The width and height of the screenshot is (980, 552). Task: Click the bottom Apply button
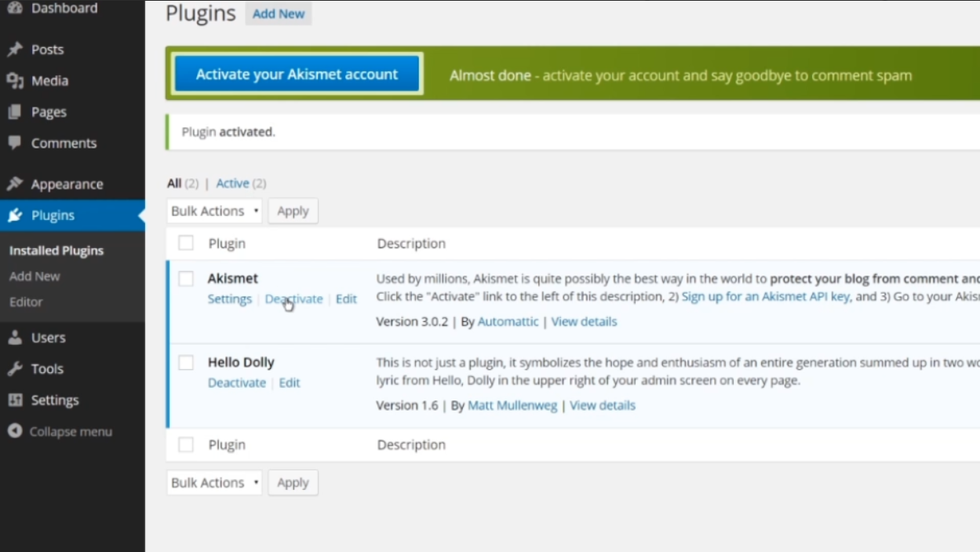(x=293, y=483)
